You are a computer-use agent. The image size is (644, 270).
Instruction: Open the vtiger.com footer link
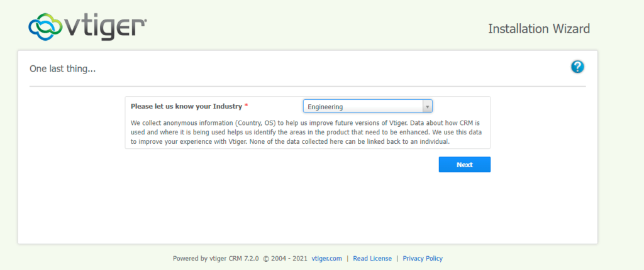pyautogui.click(x=327, y=259)
